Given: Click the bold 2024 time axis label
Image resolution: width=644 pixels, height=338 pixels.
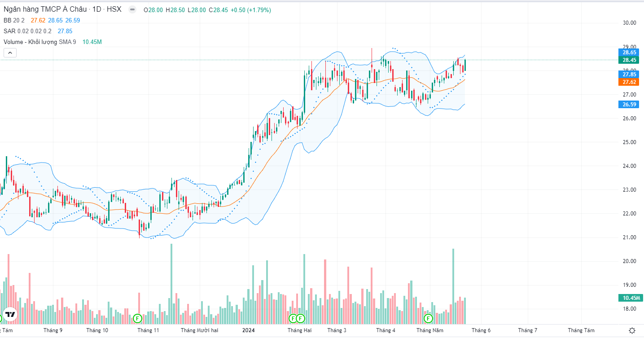Looking at the screenshot, I should [249, 330].
